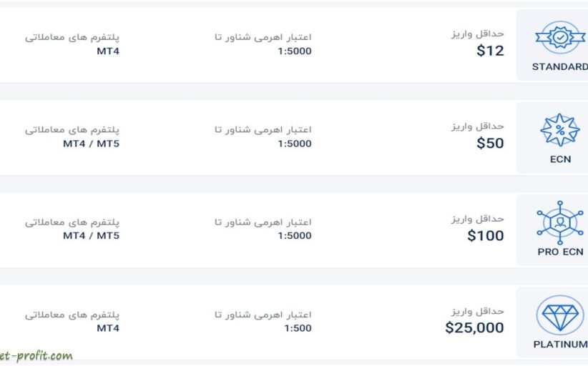Select the PRO ECN account label
This screenshot has width=588, height=366.
pyautogui.click(x=560, y=252)
